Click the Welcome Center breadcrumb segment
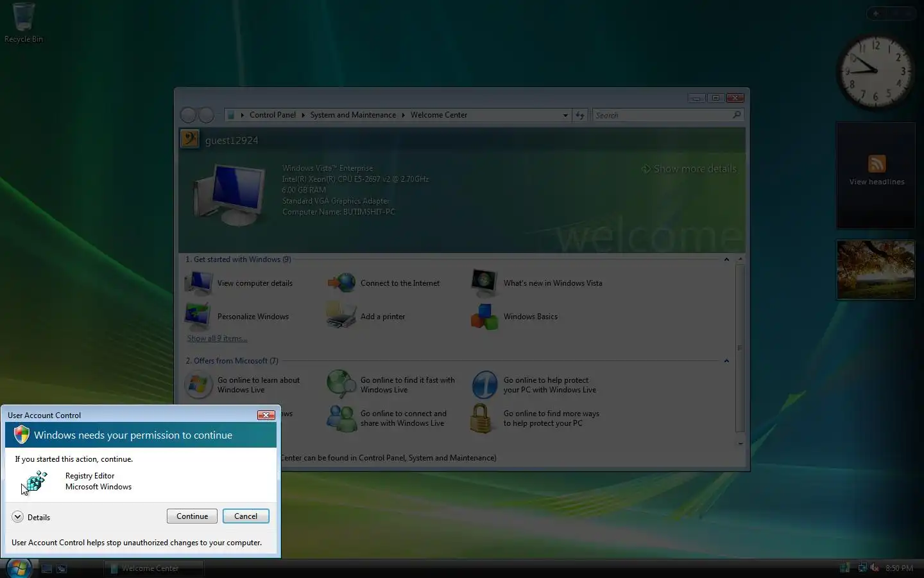 click(x=439, y=115)
